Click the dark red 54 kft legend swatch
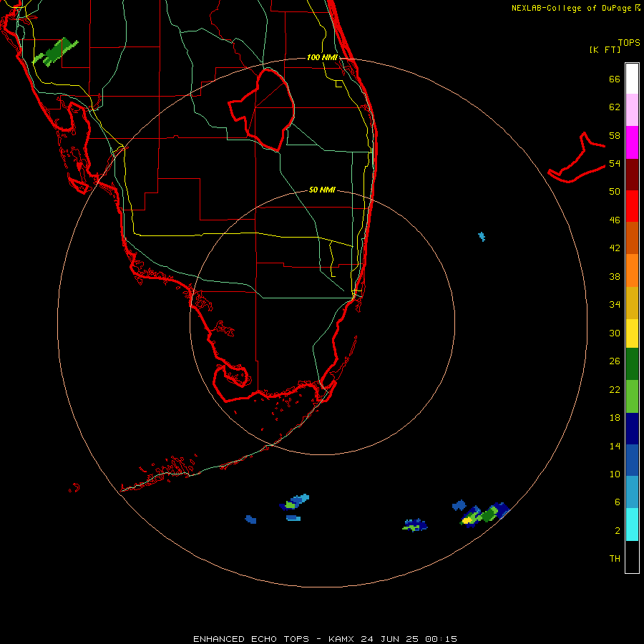Screen dimensions: 644x644 tap(632, 174)
